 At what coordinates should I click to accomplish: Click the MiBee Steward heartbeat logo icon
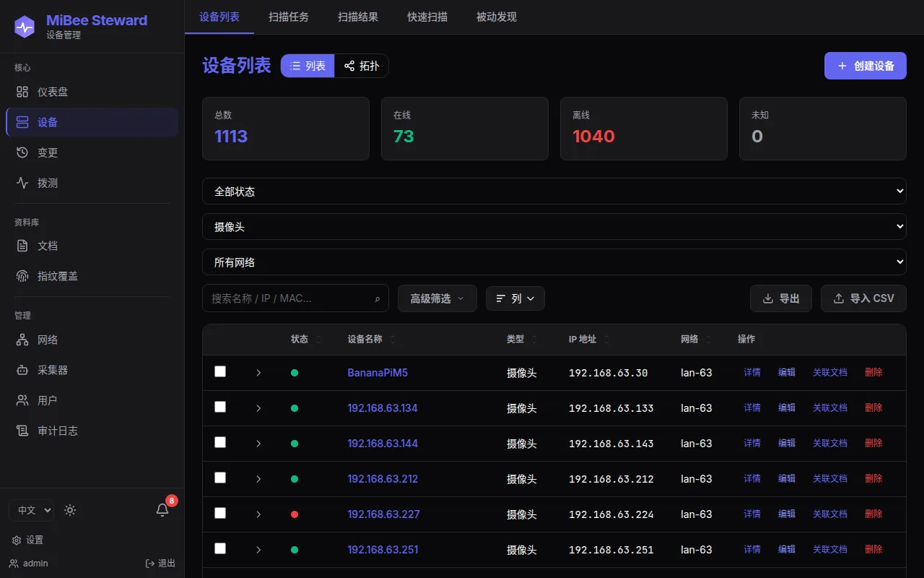pos(25,27)
